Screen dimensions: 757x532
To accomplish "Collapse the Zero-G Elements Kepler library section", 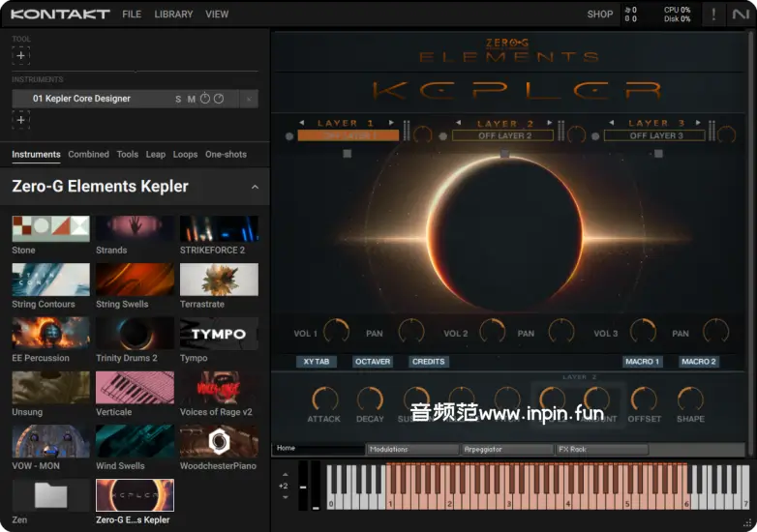I will (255, 187).
